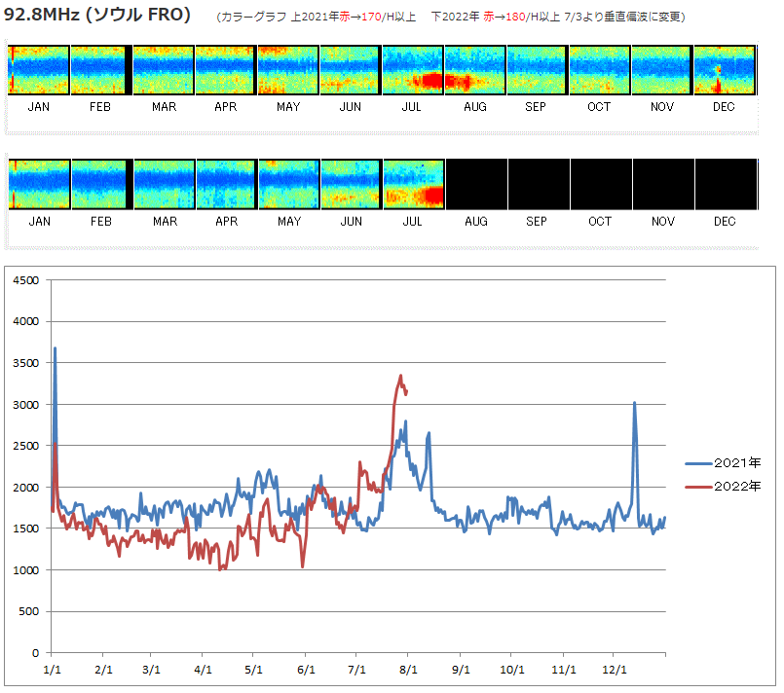Image resolution: width=784 pixels, height=693 pixels.
Task: Click the August 2021 spectrogram in top row
Action: point(475,70)
